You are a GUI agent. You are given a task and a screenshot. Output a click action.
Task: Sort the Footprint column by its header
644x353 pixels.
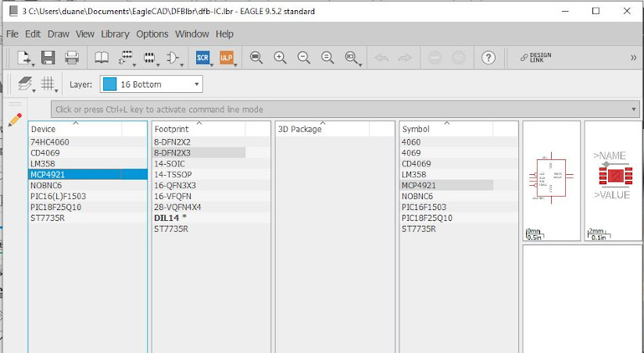pos(199,129)
